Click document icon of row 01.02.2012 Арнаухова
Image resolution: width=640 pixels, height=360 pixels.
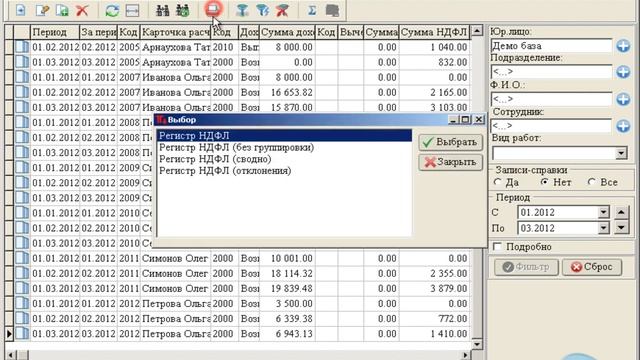[22, 47]
